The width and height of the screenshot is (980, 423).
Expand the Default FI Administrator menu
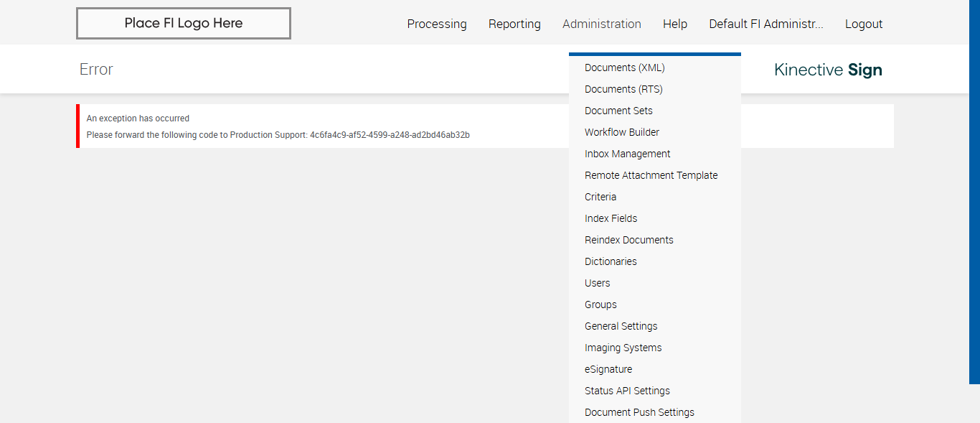(x=765, y=24)
